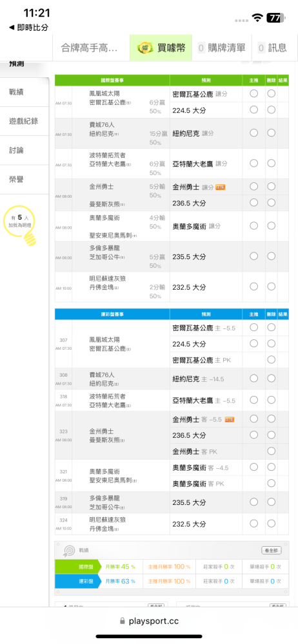Screen dimensions: 298x644
Task: Click 月勝率 63 % value
Action: click(x=120, y=581)
